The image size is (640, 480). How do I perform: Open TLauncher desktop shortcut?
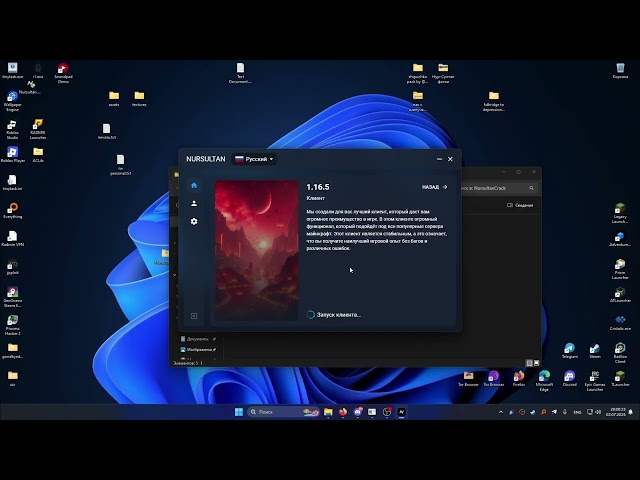point(620,378)
